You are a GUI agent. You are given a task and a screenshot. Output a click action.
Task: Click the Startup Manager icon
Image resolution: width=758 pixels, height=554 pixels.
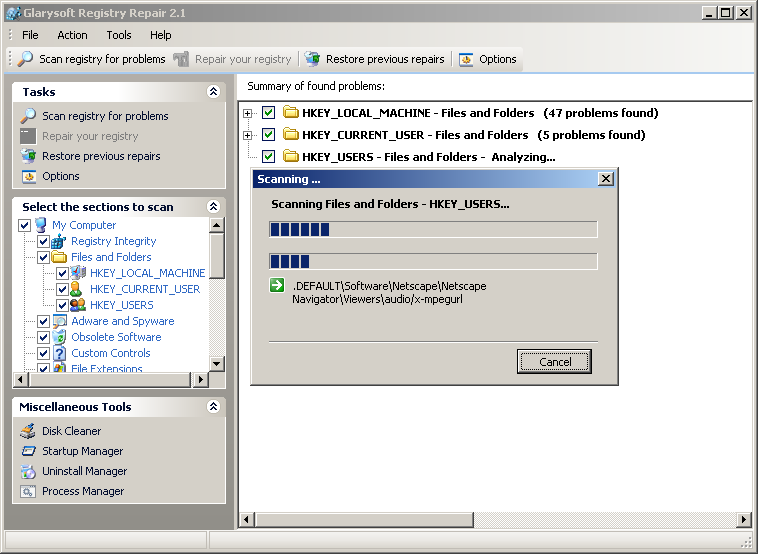(29, 451)
